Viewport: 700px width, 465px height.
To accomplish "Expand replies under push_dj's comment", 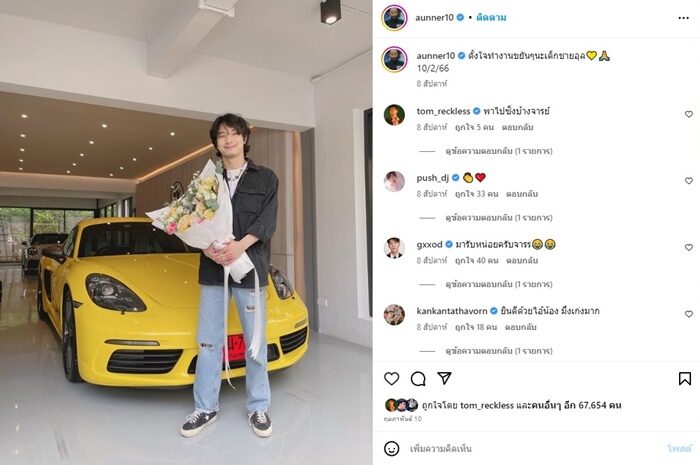I will [x=499, y=218].
